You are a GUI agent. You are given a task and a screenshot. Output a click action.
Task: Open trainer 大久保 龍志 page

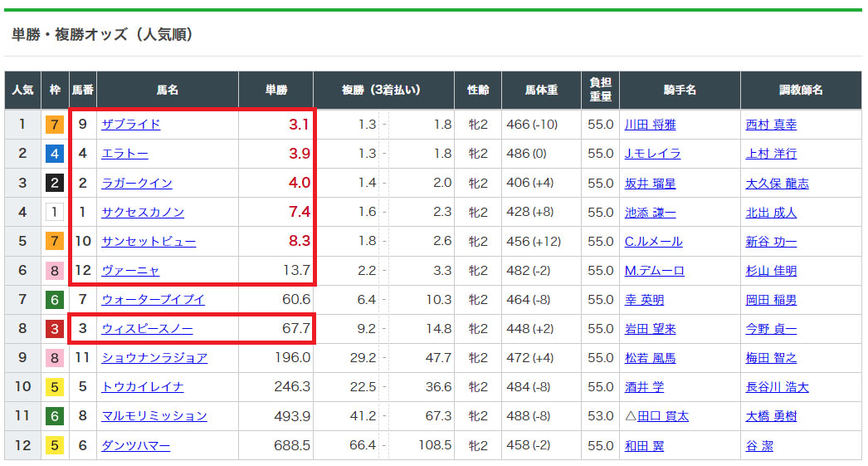click(x=776, y=183)
